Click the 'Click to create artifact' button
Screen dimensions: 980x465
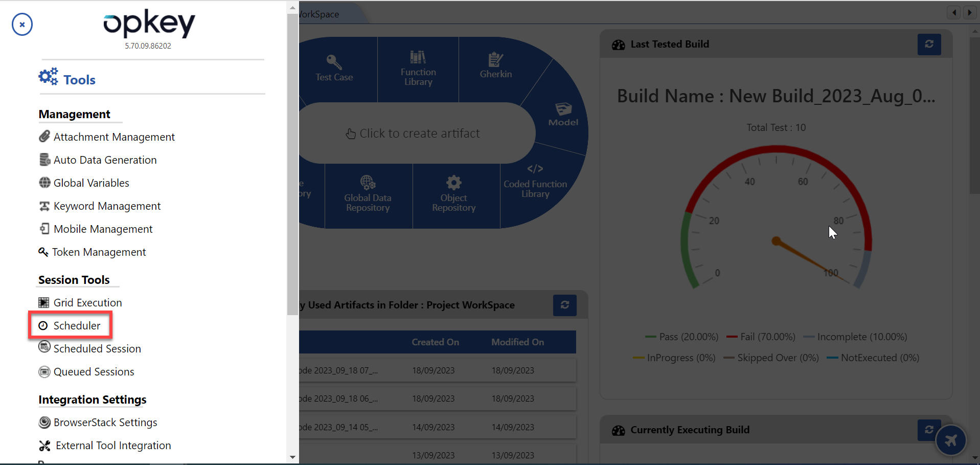pyautogui.click(x=413, y=134)
